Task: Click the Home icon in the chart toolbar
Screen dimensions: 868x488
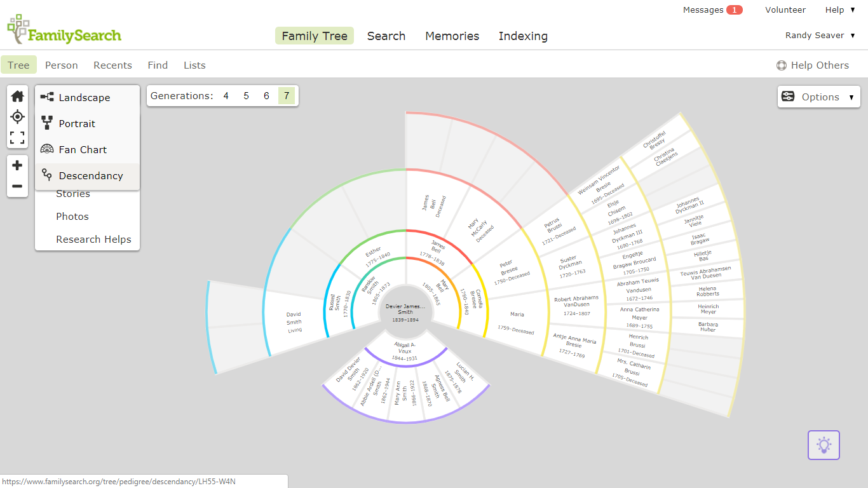Action: [17, 95]
